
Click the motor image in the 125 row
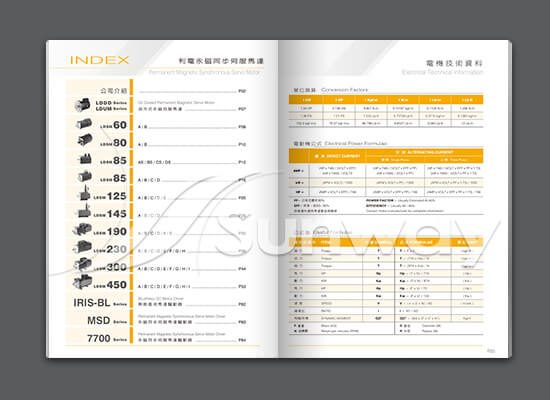[84, 193]
